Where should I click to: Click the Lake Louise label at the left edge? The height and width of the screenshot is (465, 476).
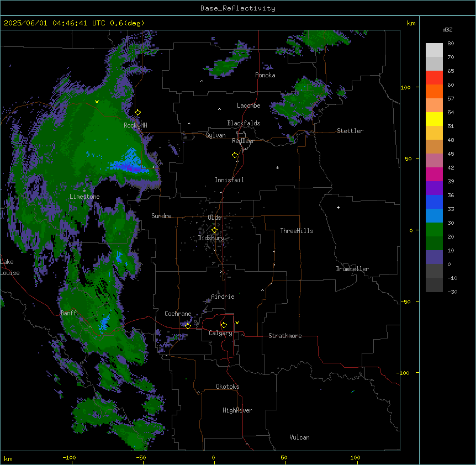coord(9,267)
